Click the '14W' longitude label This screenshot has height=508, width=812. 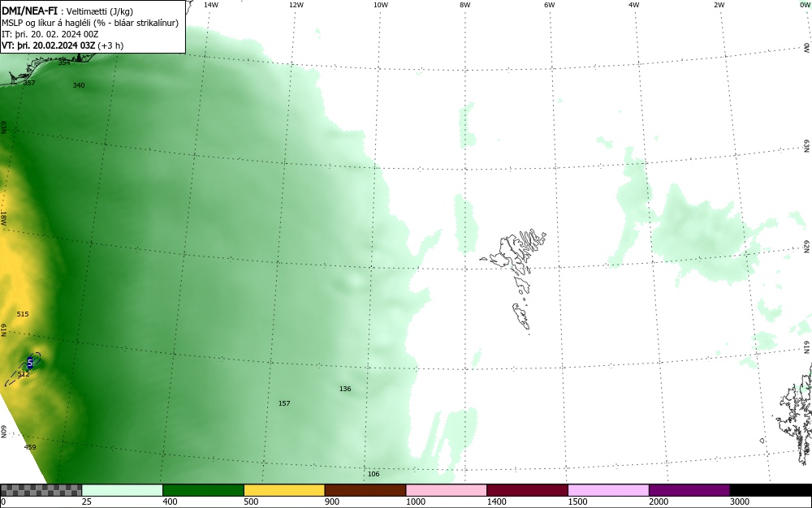coord(211,5)
